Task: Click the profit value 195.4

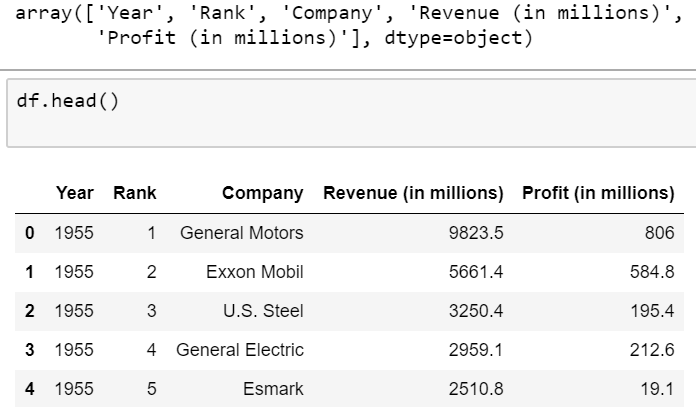Action: [652, 311]
